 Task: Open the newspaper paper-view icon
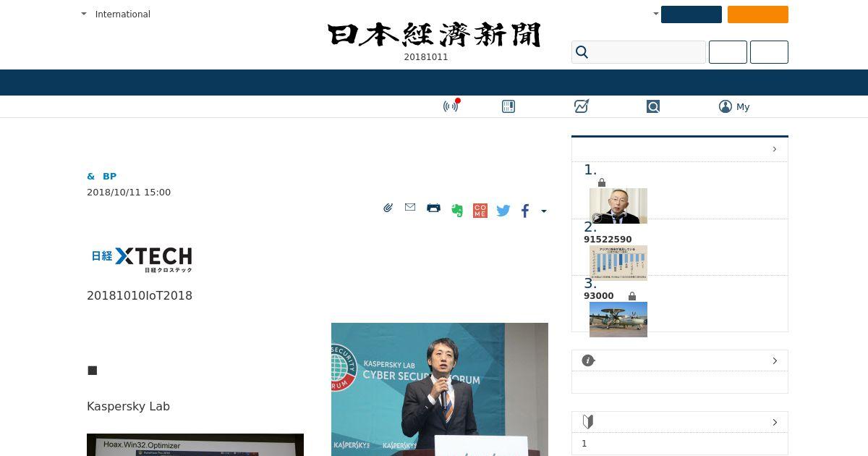tap(509, 106)
